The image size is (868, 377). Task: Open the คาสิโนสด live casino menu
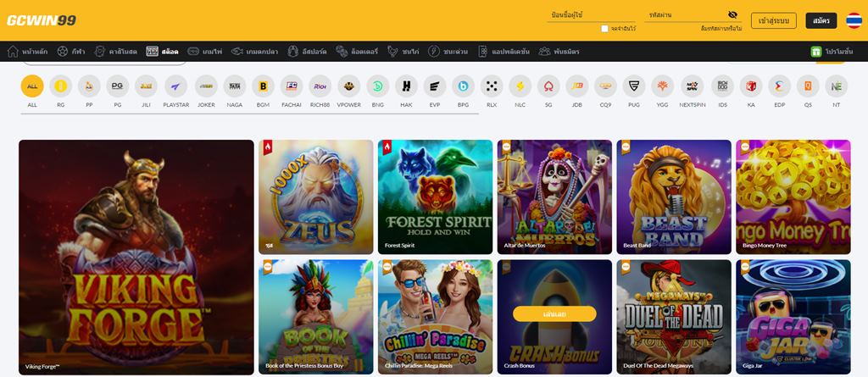[x=115, y=52]
